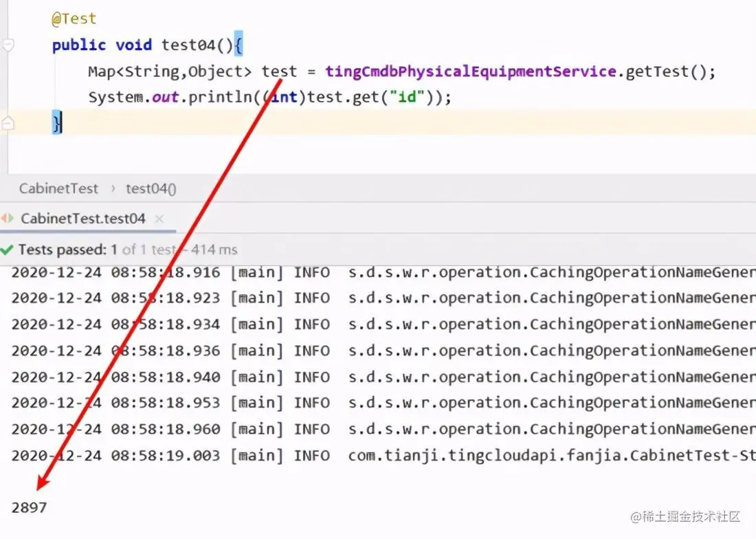Click the log line timestamped 08:58:18.953
Image resolution: width=756 pixels, height=539 pixels.
point(383,403)
